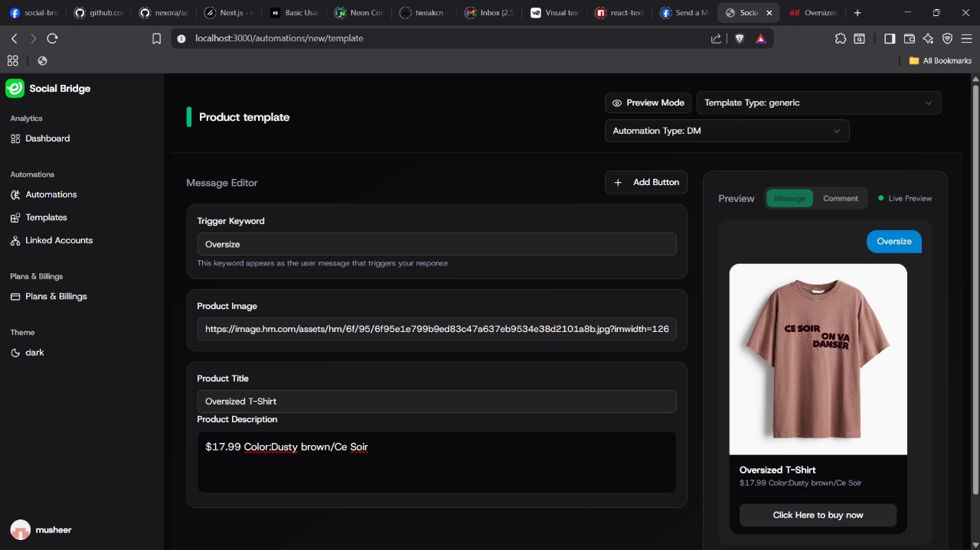980x550 pixels.
Task: Open the All Bookmarks folder
Action: [939, 60]
